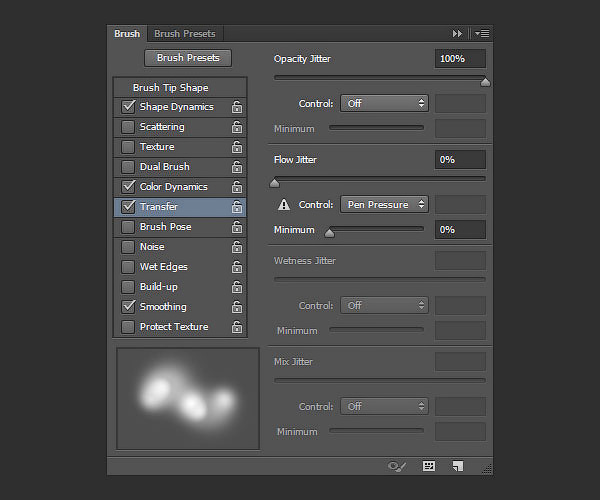Open the Wetness Jitter Control dropdown
This screenshot has height=500, width=600.
[x=384, y=306]
